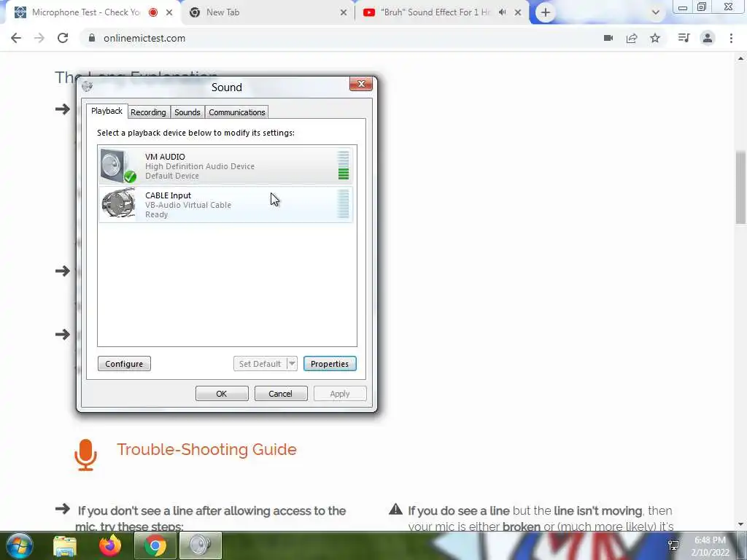
Task: Close the New Tab tab
Action: tap(344, 12)
